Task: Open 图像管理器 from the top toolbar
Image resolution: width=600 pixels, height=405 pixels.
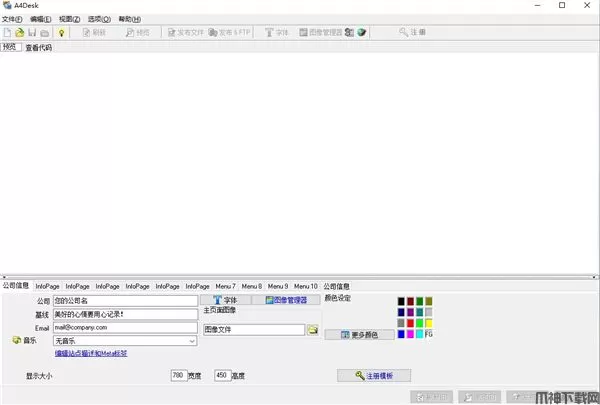Action: (321, 33)
